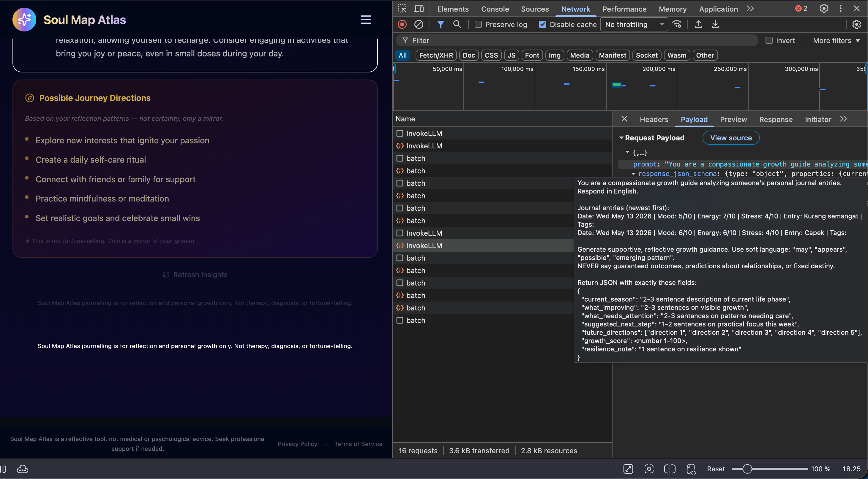
Task: Click the compass icon beside Possible Journey Directions
Action: point(30,98)
